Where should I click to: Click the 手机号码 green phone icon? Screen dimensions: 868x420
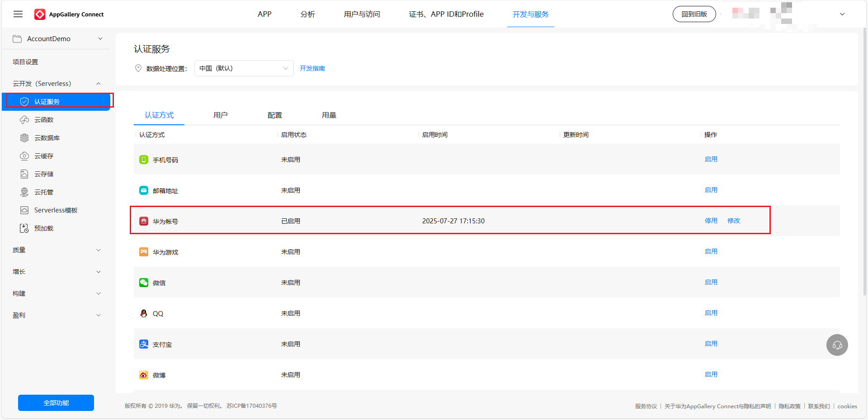pos(144,160)
